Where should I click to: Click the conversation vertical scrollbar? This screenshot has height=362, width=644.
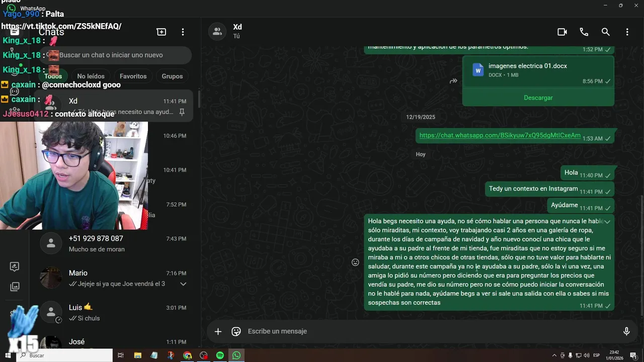pos(641,255)
